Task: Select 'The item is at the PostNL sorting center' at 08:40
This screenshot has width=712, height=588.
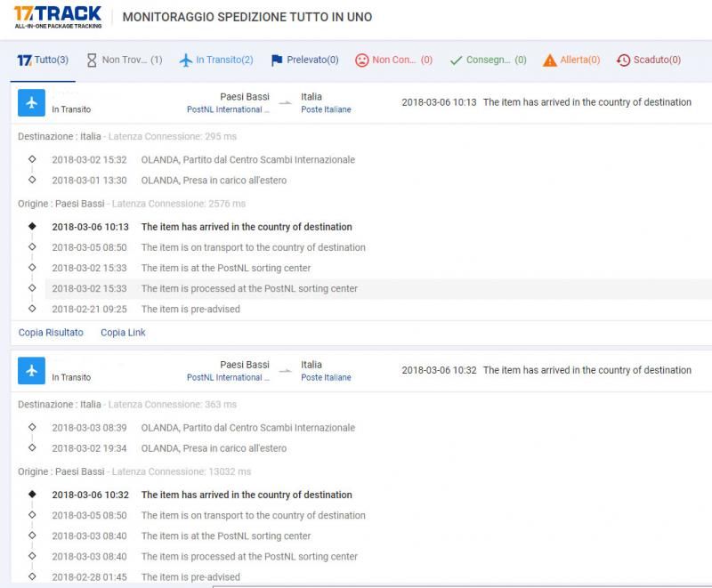Action: click(226, 536)
